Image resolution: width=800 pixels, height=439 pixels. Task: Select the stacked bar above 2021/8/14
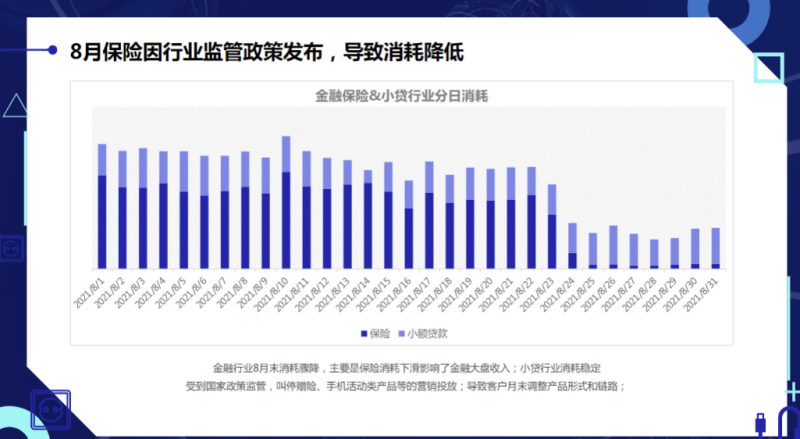pos(368,220)
